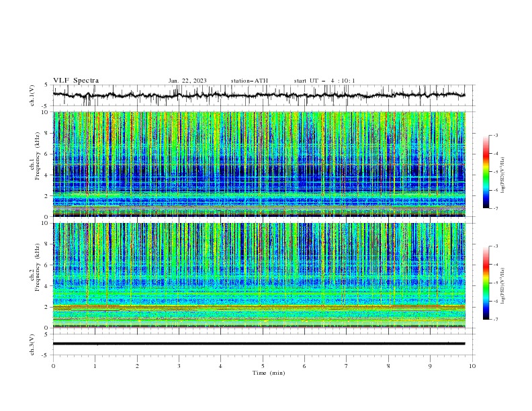Click the "Time (min)" x-axis label
Image resolution: width=532 pixels, height=411 pixels.
[269, 373]
